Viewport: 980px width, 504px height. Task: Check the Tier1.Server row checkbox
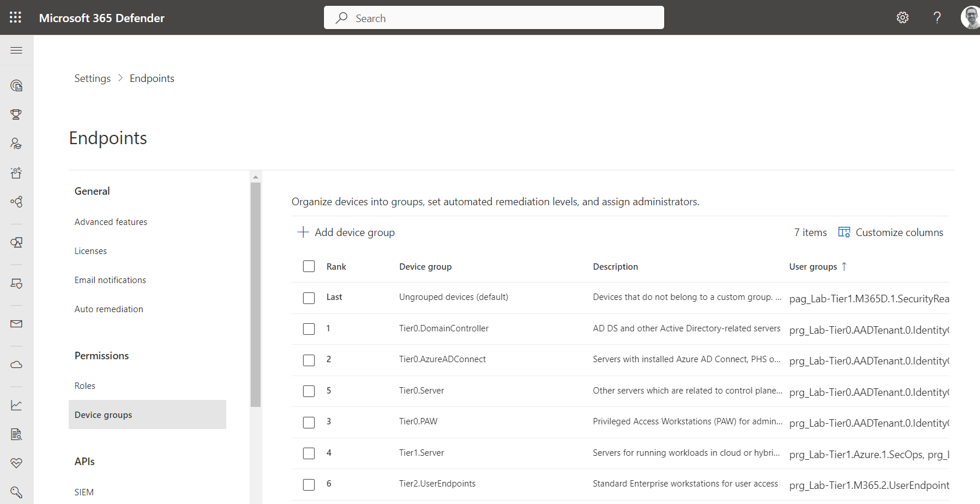[309, 453]
